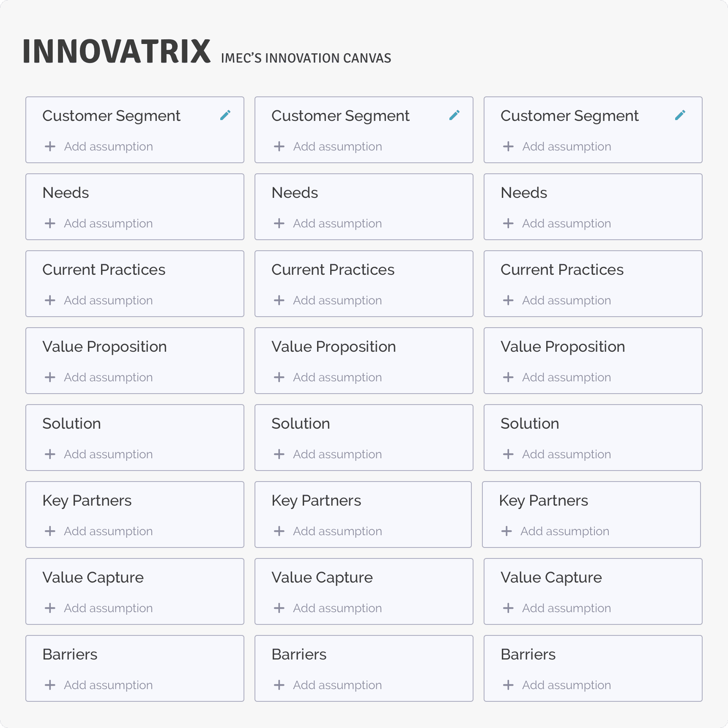Viewport: 728px width, 728px height.
Task: Add assumption to the first column Current Practices card
Action: point(108,300)
